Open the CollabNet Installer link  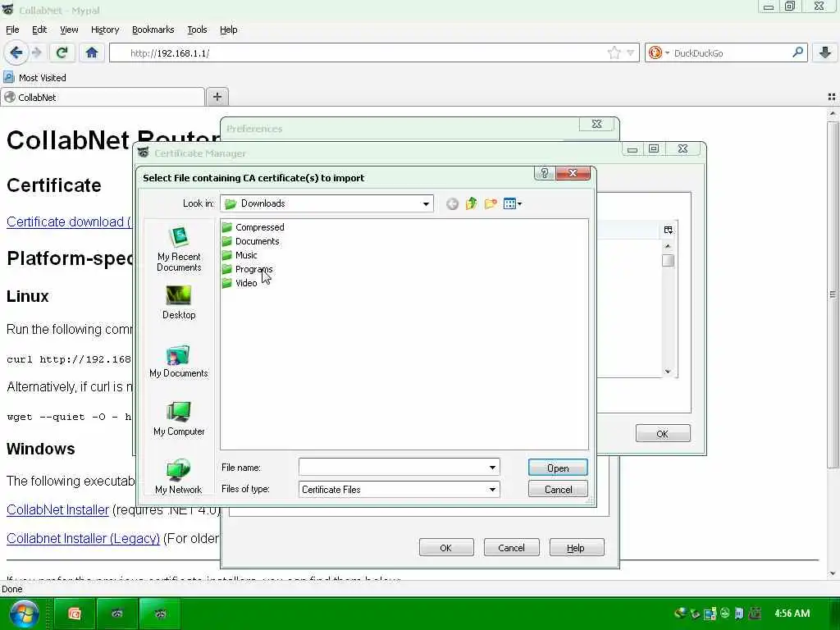coord(58,509)
